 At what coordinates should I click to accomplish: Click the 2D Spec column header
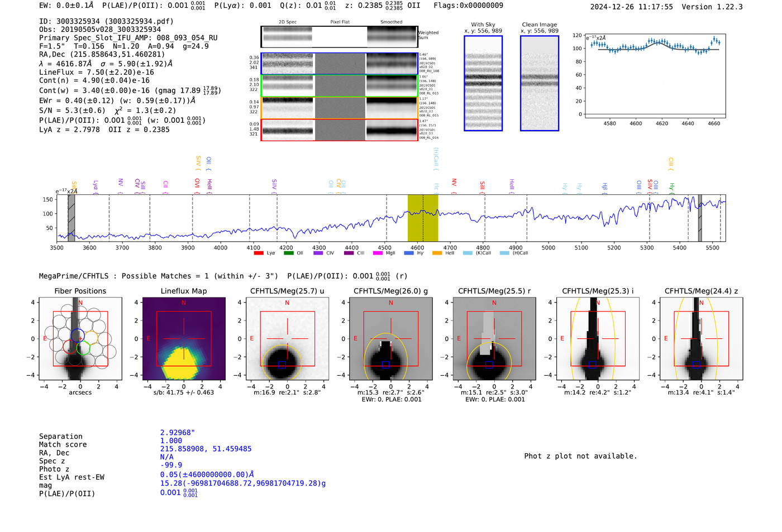[x=288, y=22]
